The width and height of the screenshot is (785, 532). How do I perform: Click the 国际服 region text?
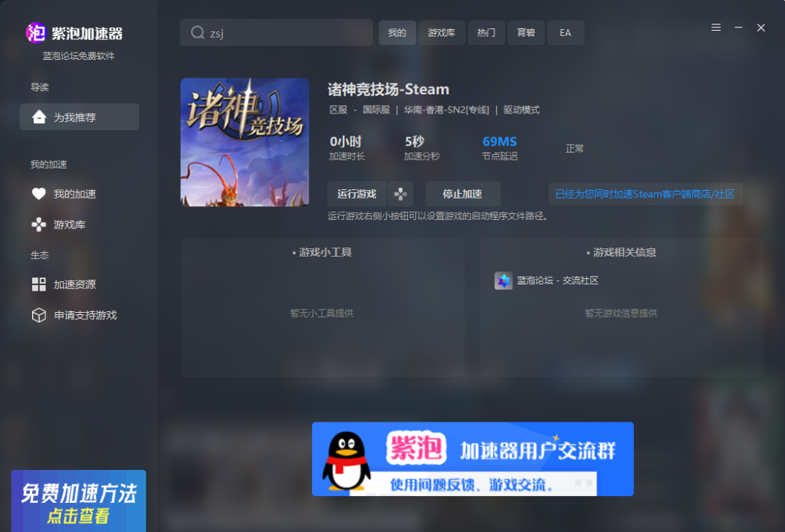(x=376, y=110)
